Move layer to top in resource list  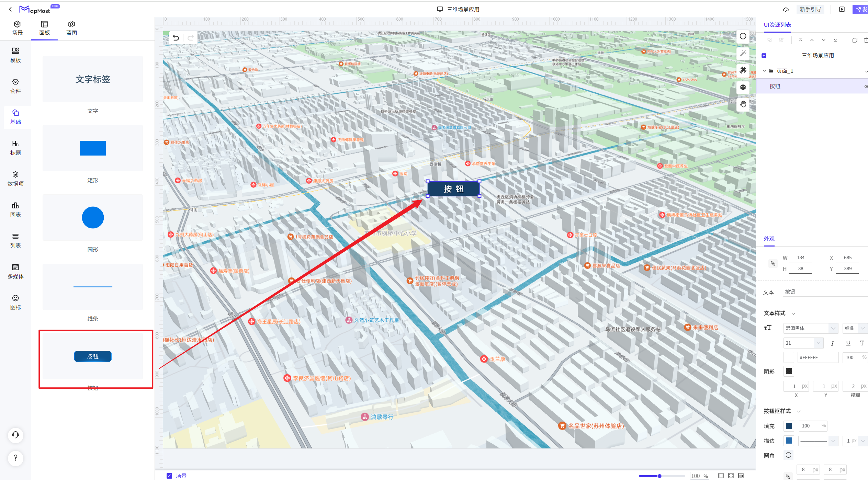tap(801, 40)
